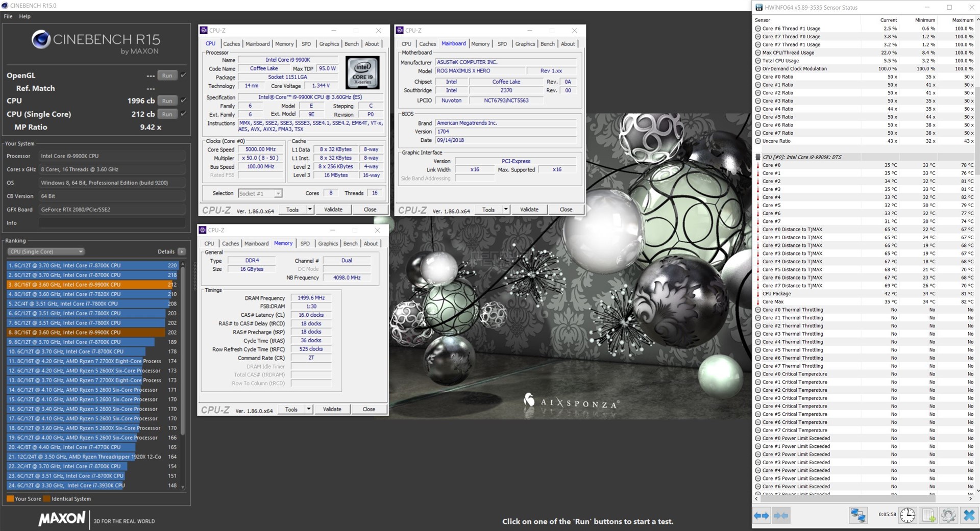Click the HWiNFO expand columns arrows icon
Viewport: 980px width, 531px height.
click(761, 516)
